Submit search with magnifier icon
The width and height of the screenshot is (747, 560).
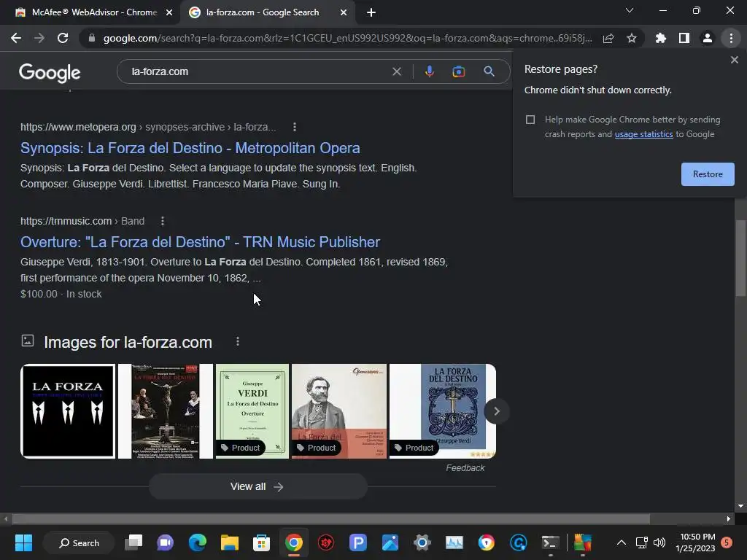tap(489, 71)
